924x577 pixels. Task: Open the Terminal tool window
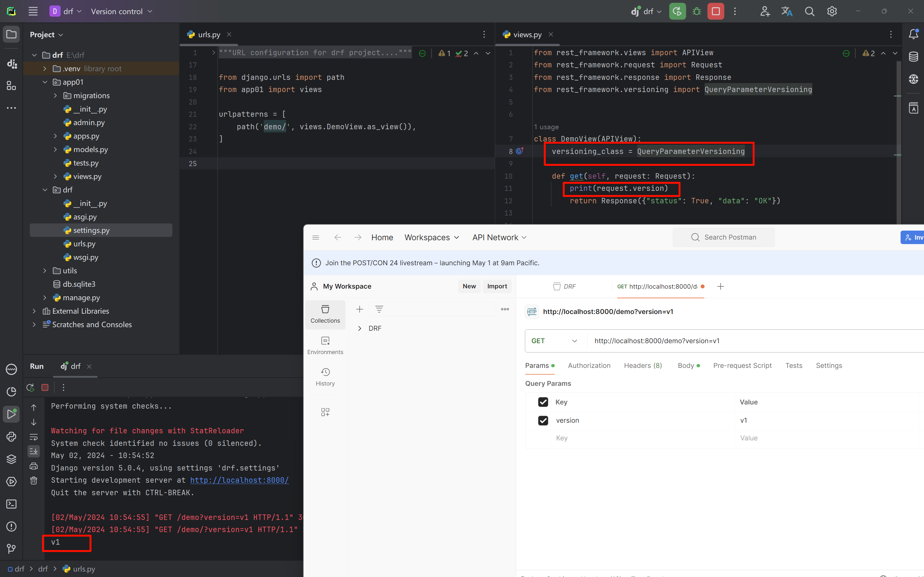(12, 504)
